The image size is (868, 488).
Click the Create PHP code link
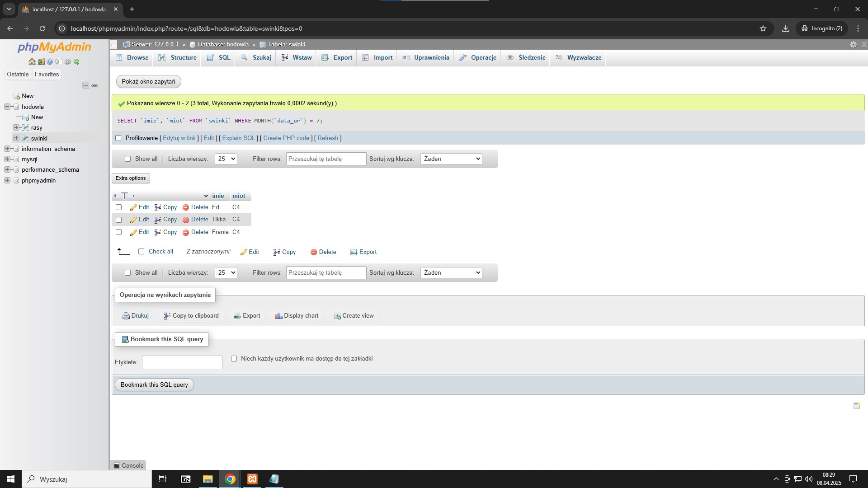pos(286,138)
